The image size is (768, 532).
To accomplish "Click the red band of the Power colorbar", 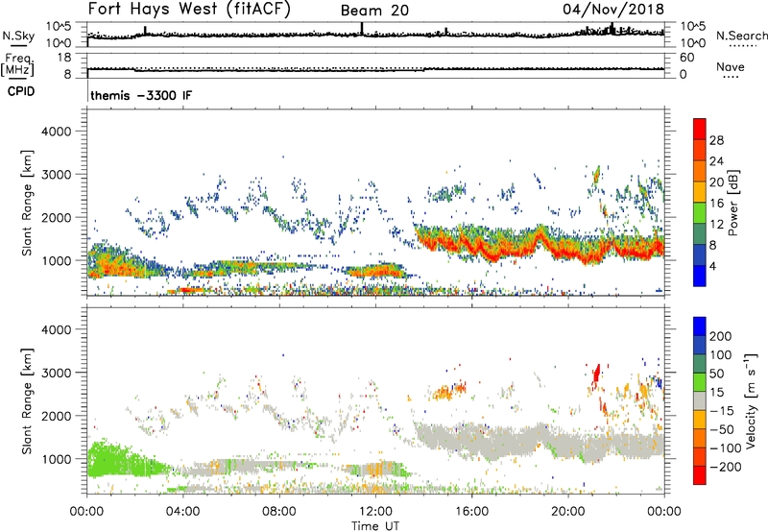I will tap(700, 129).
